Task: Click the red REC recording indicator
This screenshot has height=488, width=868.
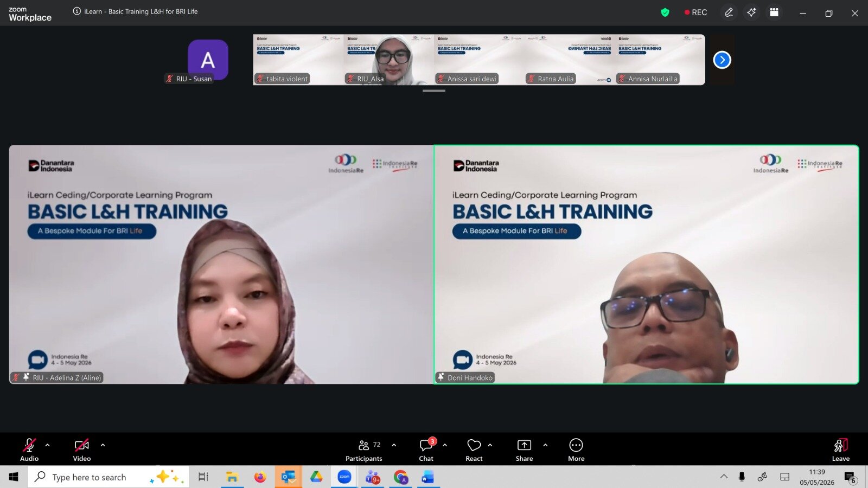Action: pyautogui.click(x=695, y=12)
